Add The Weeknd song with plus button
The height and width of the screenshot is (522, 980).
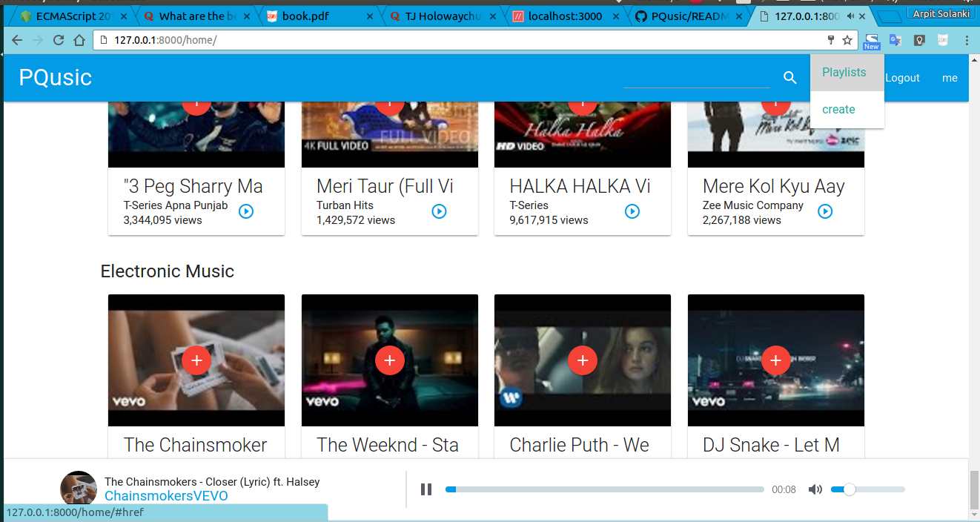[x=390, y=360]
